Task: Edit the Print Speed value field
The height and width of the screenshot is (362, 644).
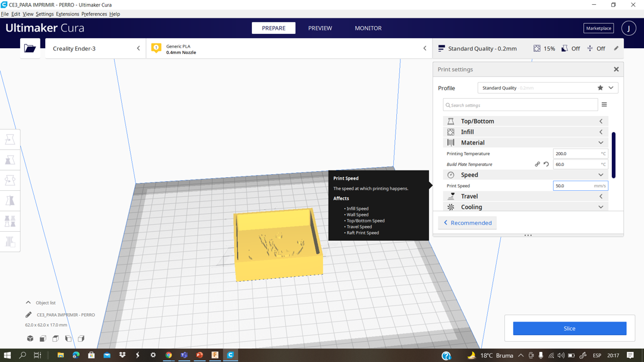Action: pos(580,185)
